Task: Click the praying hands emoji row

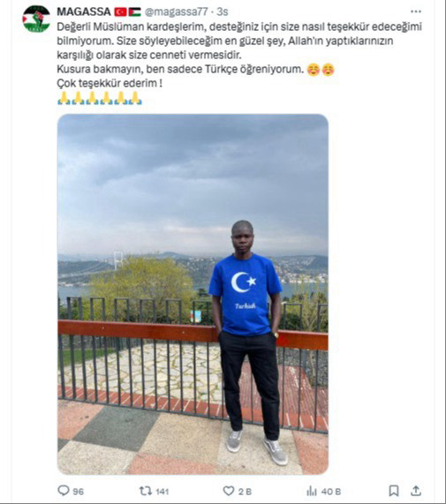Action: tap(100, 98)
